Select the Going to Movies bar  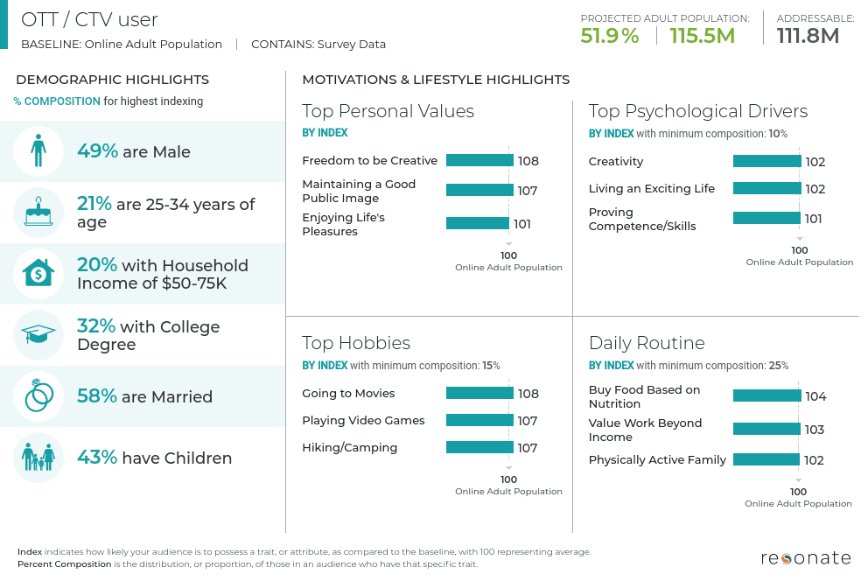point(480,393)
